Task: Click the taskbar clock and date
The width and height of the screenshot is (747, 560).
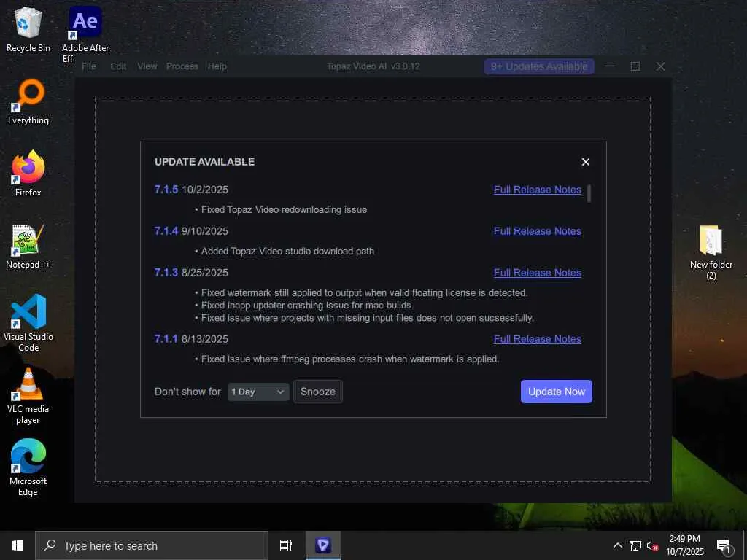Action: pos(684,545)
